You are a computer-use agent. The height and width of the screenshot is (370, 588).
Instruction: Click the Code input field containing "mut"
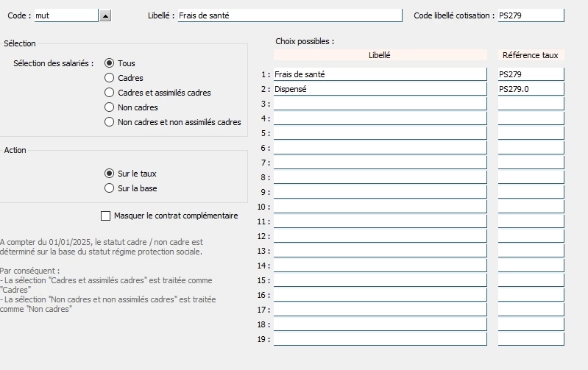[x=65, y=15]
